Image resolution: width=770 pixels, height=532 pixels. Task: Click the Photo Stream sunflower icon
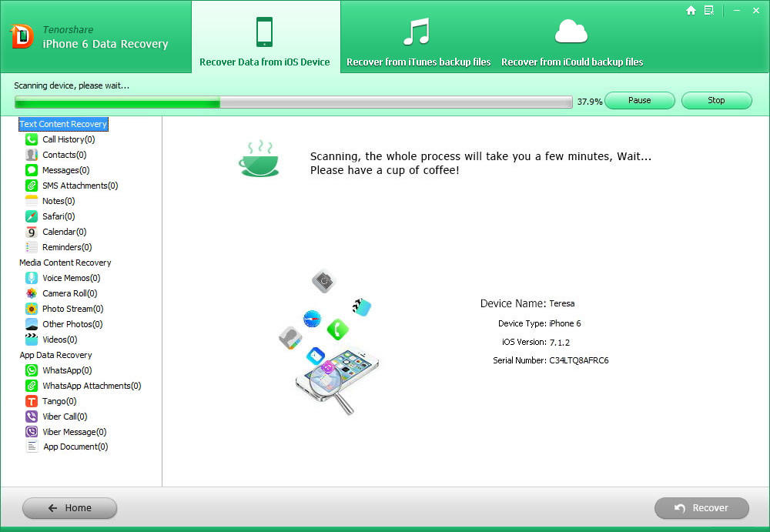32,309
